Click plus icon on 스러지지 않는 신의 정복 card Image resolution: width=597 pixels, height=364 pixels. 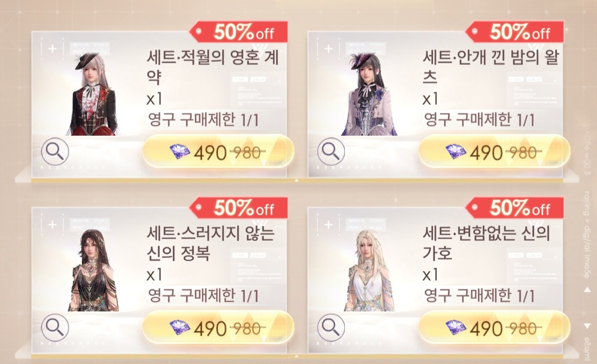coord(53,225)
